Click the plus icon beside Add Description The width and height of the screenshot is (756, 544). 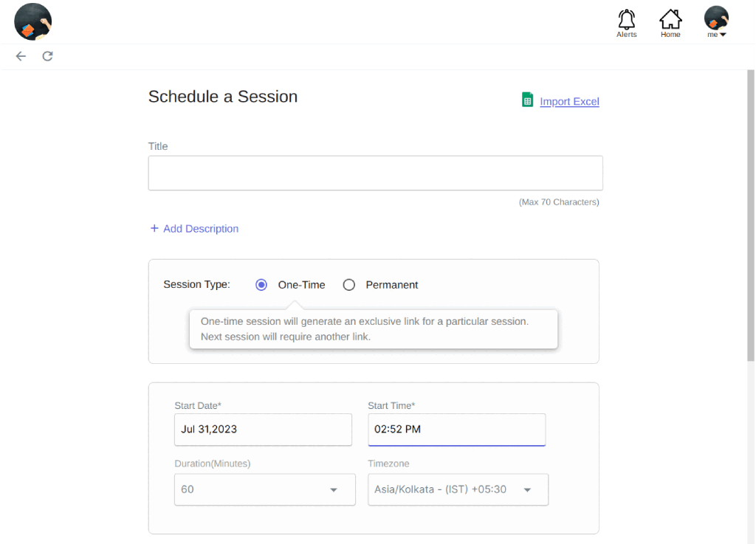pyautogui.click(x=154, y=229)
